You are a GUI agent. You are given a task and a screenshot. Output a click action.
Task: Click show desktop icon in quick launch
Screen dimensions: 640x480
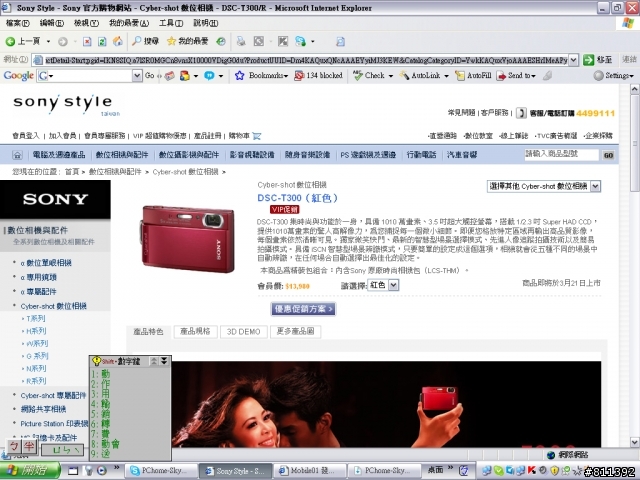(x=73, y=471)
